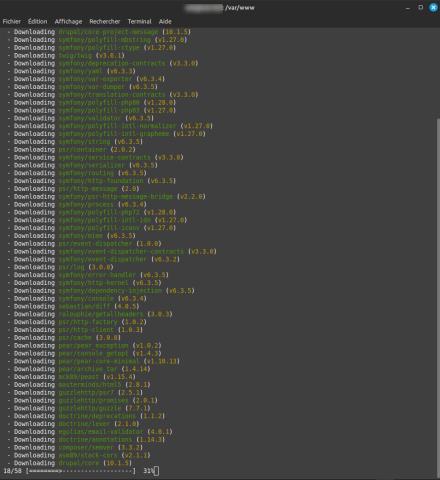Click the terminal vertical scrollbar thumb
Screen dimensions: 440x480
[x=438, y=298]
